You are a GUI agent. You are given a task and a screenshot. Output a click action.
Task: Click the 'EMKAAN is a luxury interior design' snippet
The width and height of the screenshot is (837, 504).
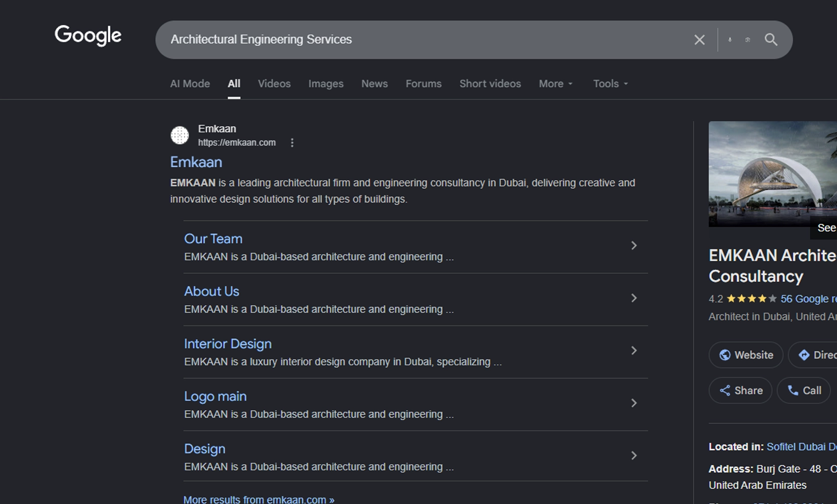tap(343, 362)
